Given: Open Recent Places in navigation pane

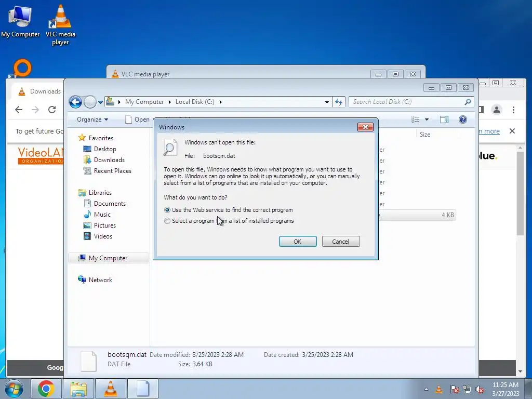Looking at the screenshot, I should point(112,170).
